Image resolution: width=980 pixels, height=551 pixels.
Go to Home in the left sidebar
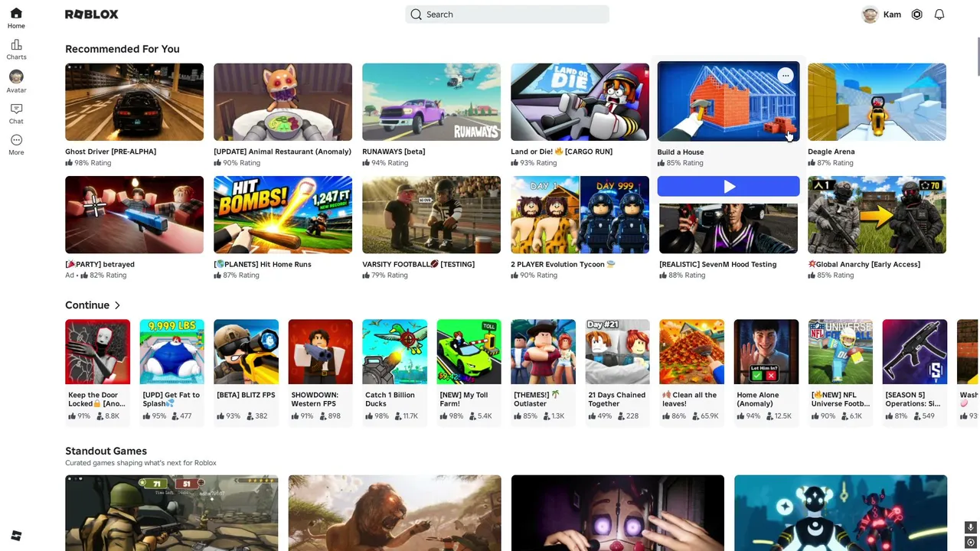coord(16,18)
